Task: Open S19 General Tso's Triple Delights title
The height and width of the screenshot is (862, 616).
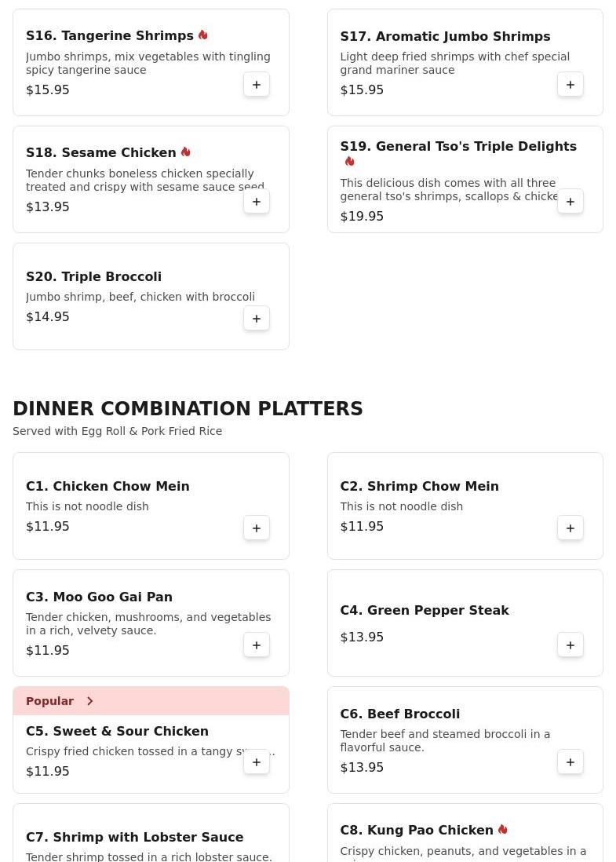Action: tap(458, 146)
